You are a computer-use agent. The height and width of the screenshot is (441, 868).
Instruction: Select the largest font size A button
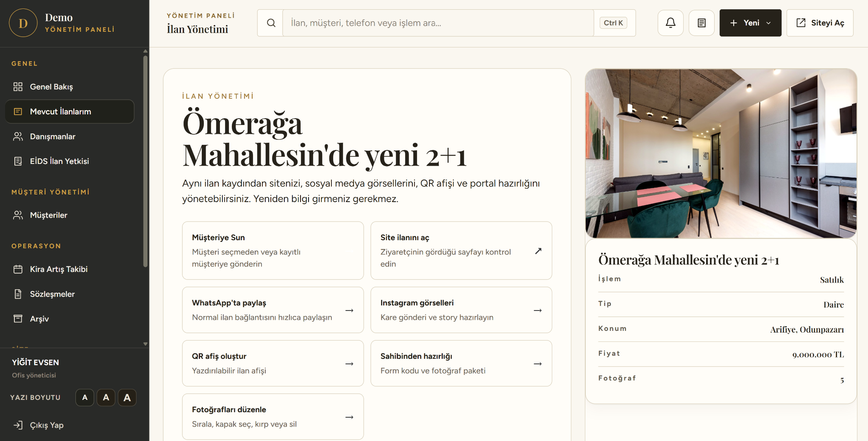[x=127, y=397]
